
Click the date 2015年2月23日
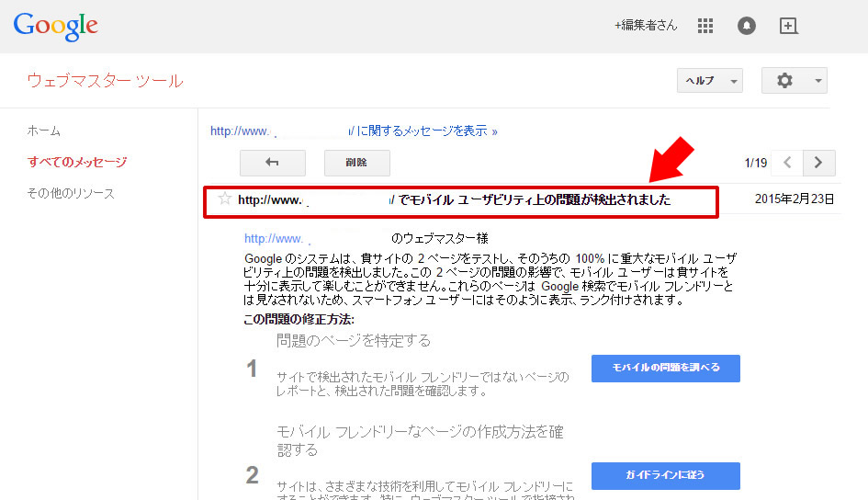click(x=795, y=199)
